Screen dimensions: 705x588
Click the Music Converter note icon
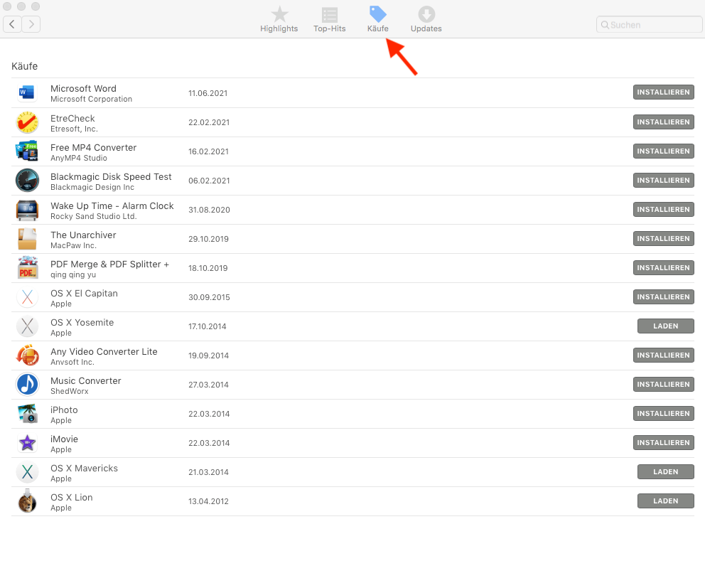click(27, 385)
